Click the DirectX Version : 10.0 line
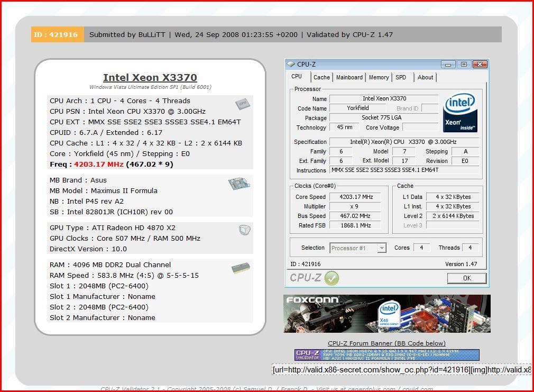The height and width of the screenshot is (392, 534). coord(88,249)
